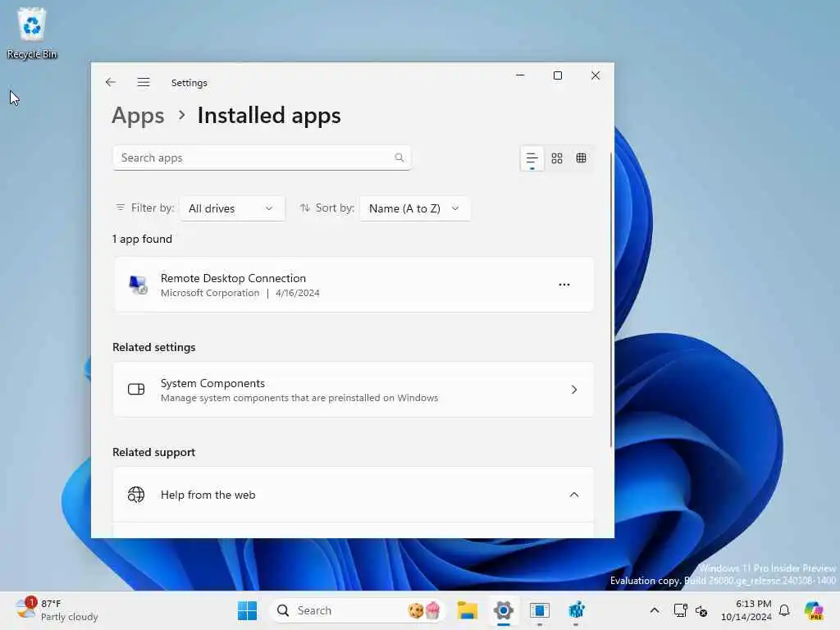This screenshot has width=840, height=630.
Task: Go back using the Settings back arrow
Action: click(x=111, y=82)
